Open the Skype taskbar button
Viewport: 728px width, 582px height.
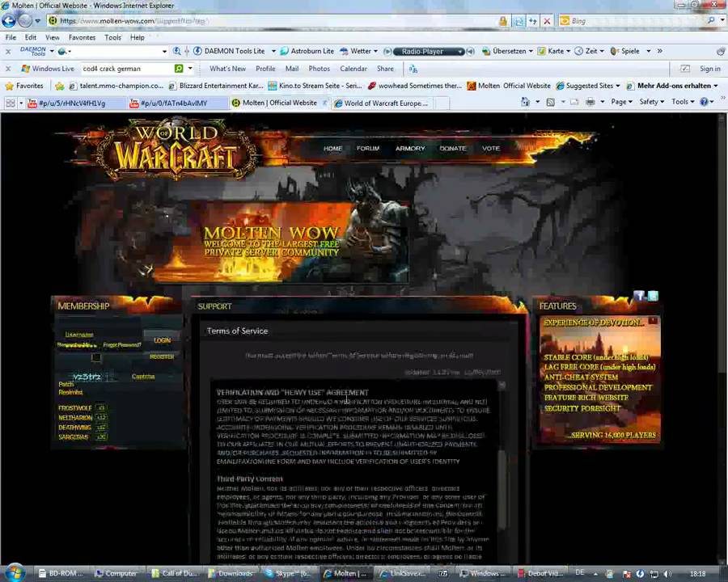pos(288,574)
